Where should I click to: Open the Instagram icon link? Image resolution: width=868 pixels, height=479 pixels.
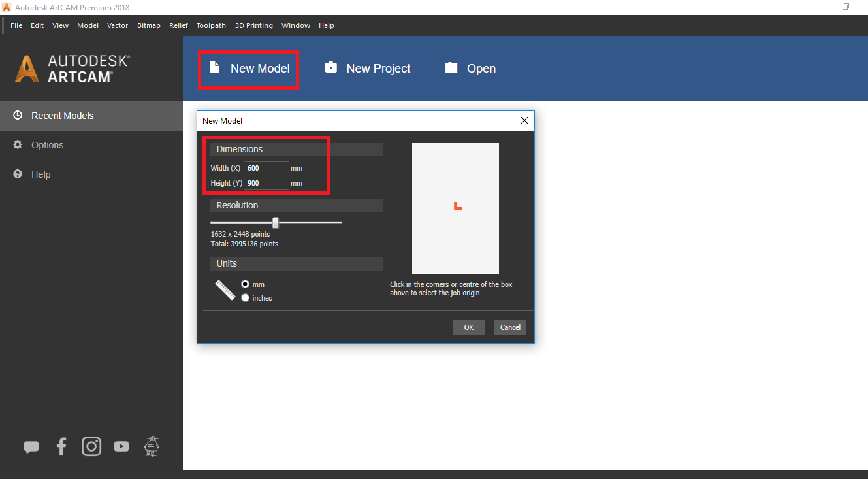point(91,446)
